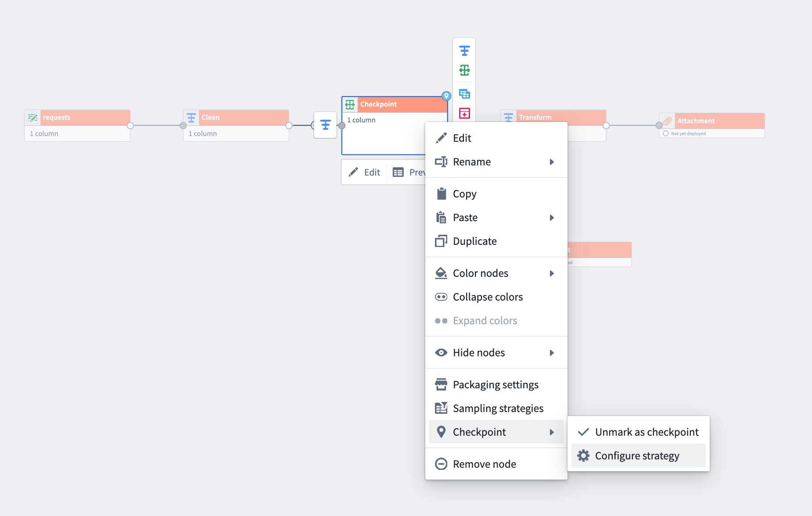Open Sampling strategies from the context menu
This screenshot has height=516, width=812.
point(498,408)
